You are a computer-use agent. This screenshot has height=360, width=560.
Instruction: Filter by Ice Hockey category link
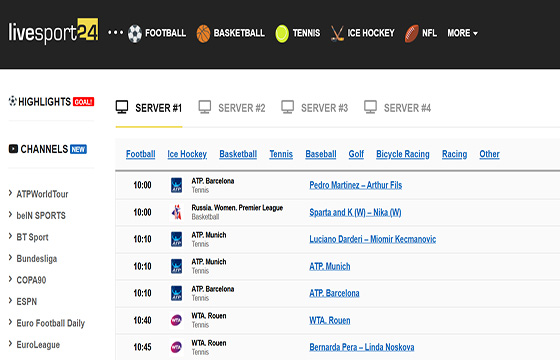[x=187, y=154]
